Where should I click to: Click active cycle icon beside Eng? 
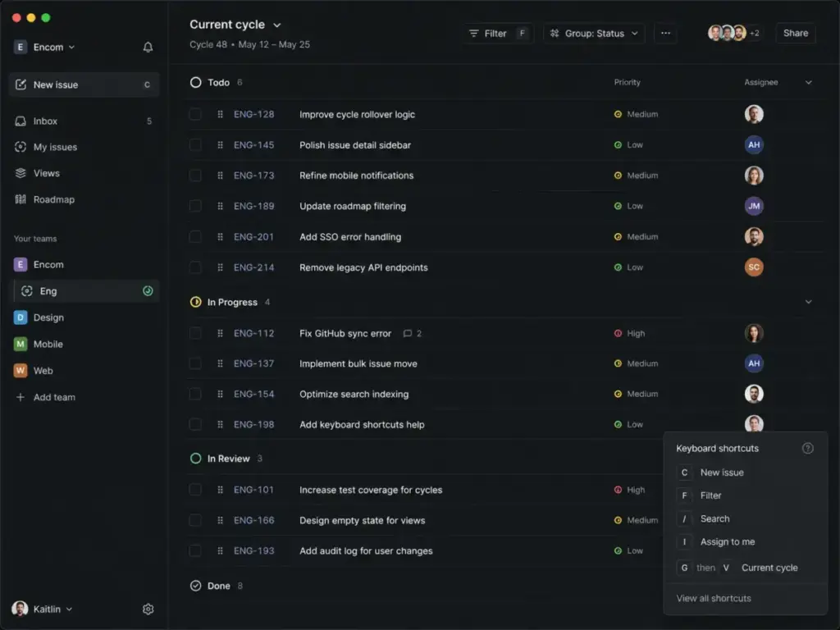click(148, 291)
